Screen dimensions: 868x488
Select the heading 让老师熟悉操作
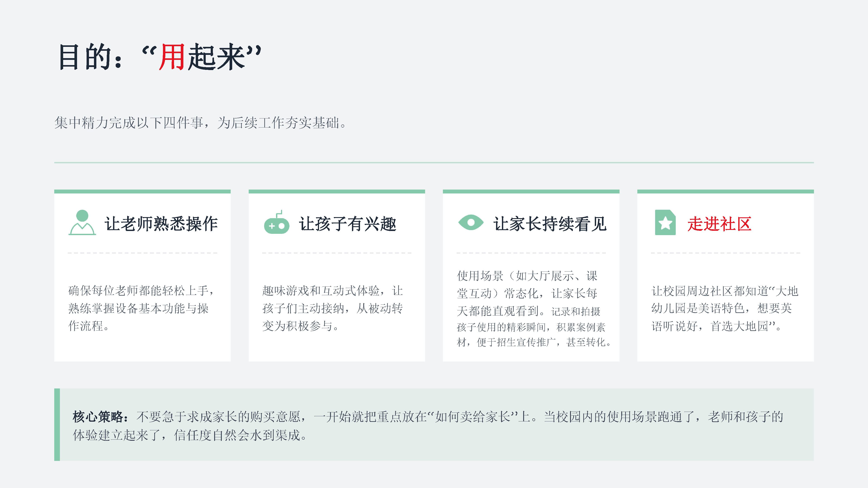tap(161, 224)
